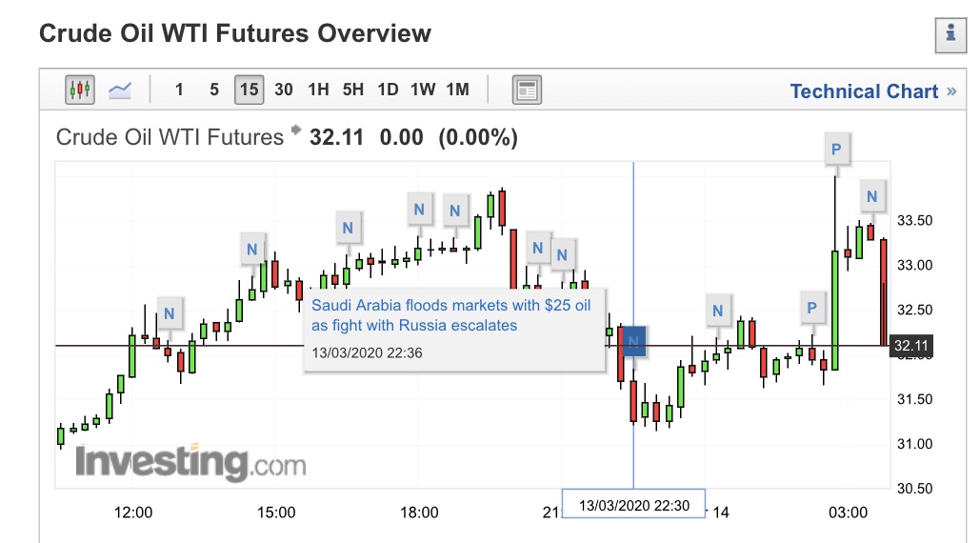Select the 15 minute timeframe
The width and height of the screenshot is (980, 543).
(x=249, y=90)
